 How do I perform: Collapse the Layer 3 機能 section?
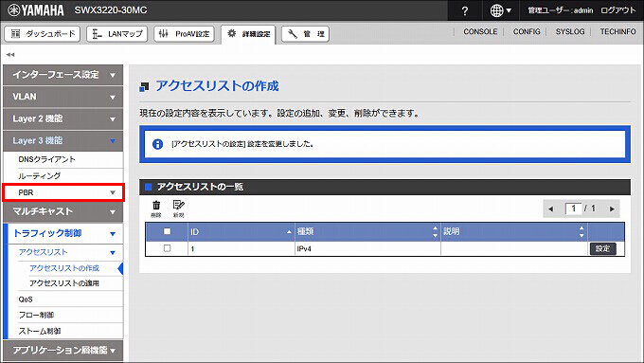tap(63, 140)
